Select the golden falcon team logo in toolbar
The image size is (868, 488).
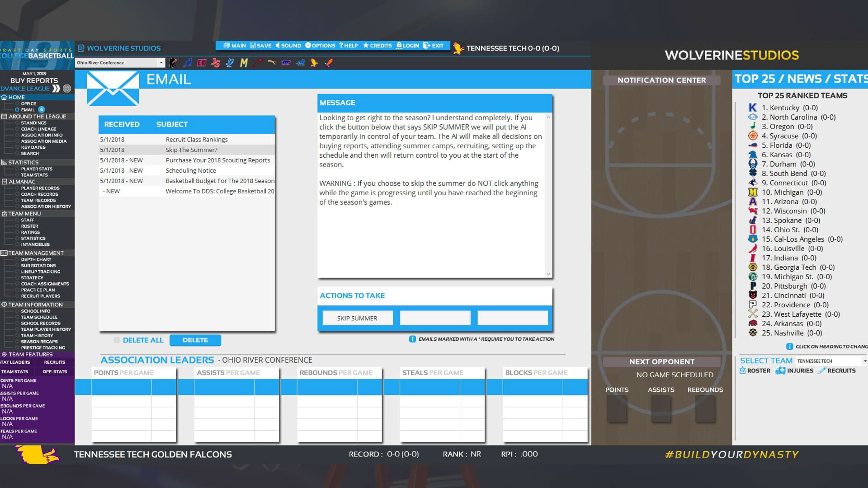point(314,63)
